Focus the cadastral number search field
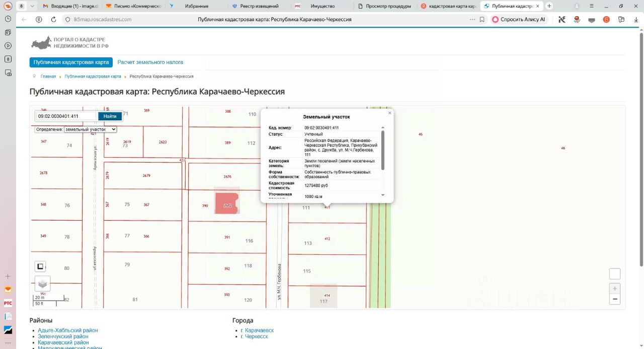 click(x=66, y=116)
